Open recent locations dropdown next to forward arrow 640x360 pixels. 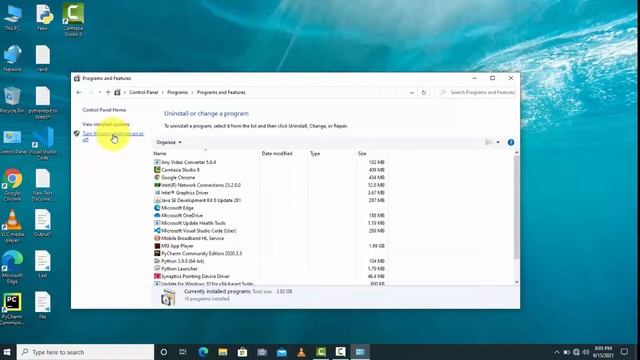click(x=100, y=93)
